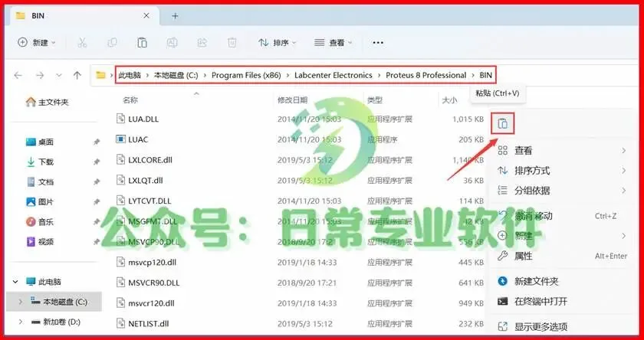Open the 排序 (Sort) dropdown

(x=277, y=43)
